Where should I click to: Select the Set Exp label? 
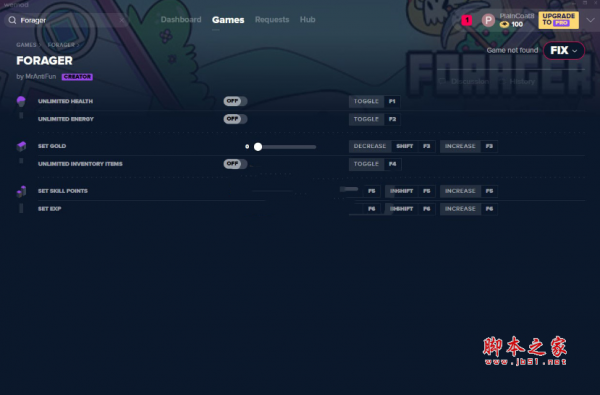[x=49, y=209]
